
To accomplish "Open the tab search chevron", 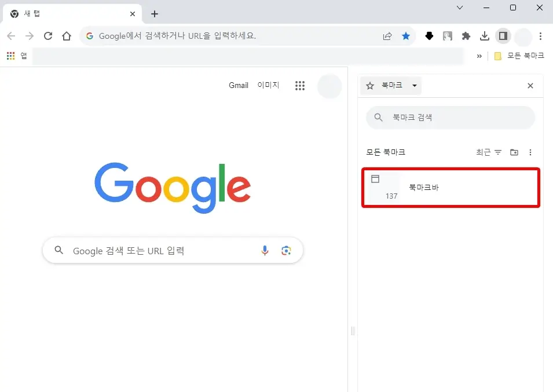I will pos(460,8).
